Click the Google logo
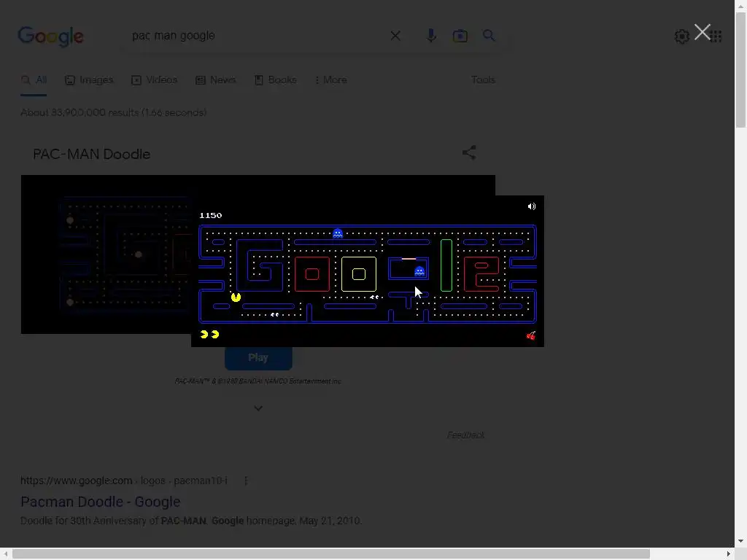 pos(50,36)
